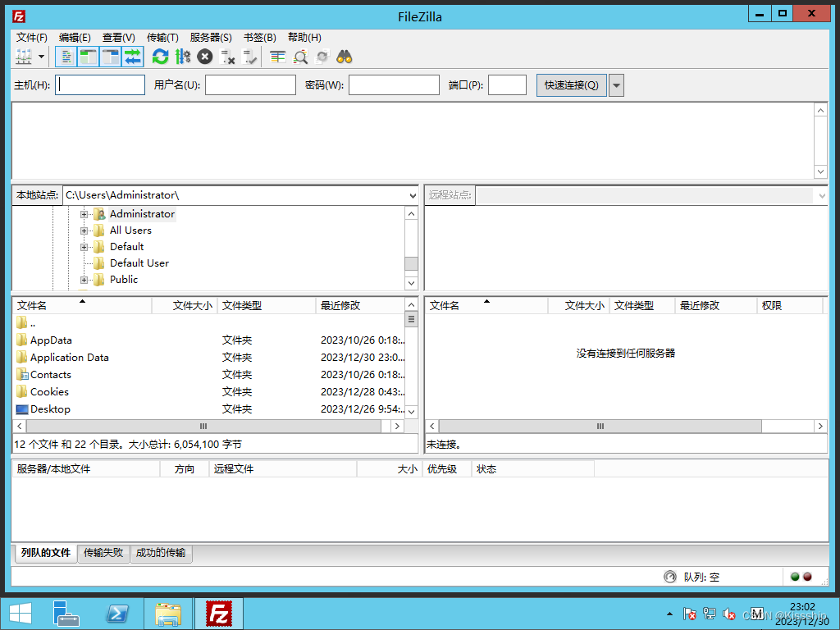The height and width of the screenshot is (630, 840).
Task: Launch PowerShell from the taskbar
Action: (x=116, y=614)
